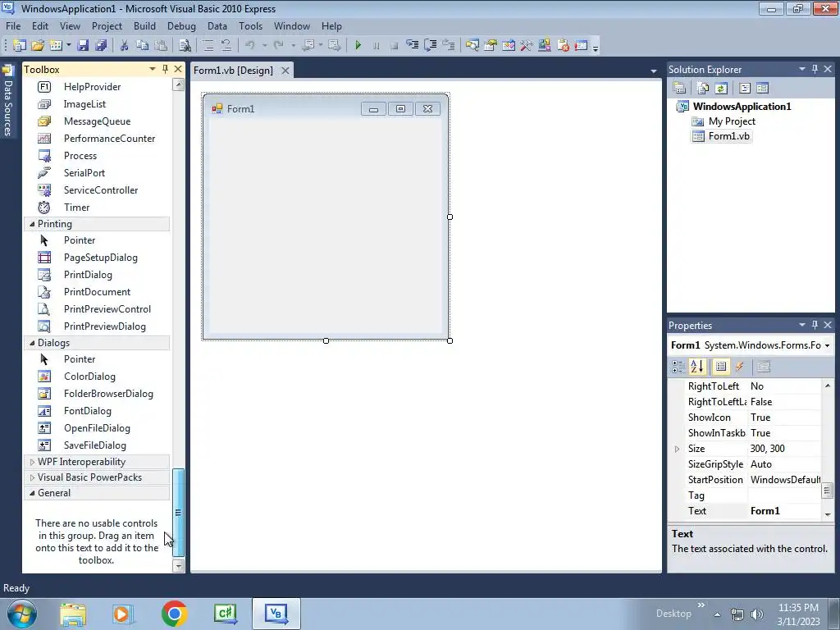
Task: Toggle auto-hide pin on Solution Explorer
Action: (x=815, y=69)
